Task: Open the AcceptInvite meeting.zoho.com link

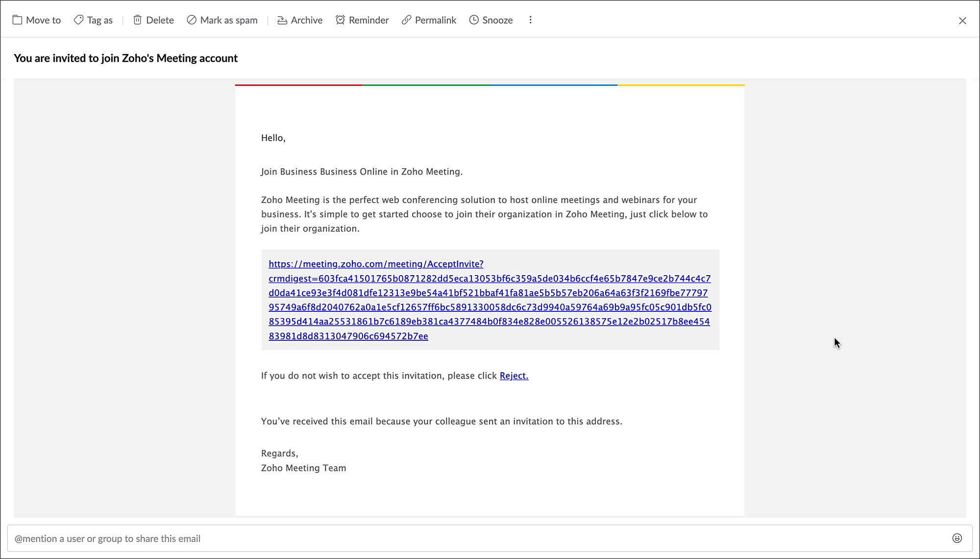Action: point(490,300)
